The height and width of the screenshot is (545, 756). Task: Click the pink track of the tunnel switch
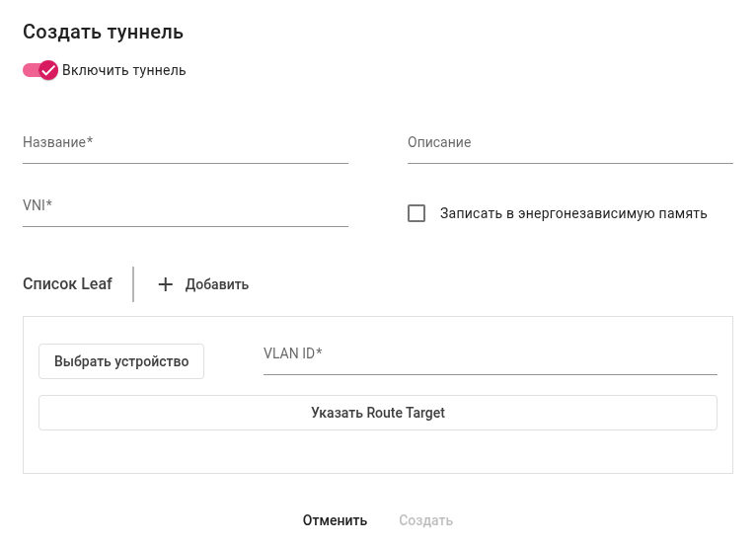tap(30, 70)
